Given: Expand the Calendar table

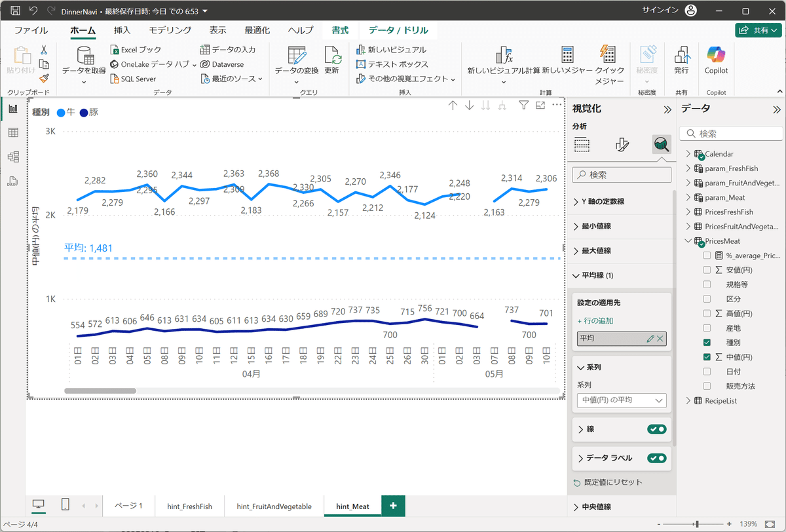Looking at the screenshot, I should tap(688, 154).
